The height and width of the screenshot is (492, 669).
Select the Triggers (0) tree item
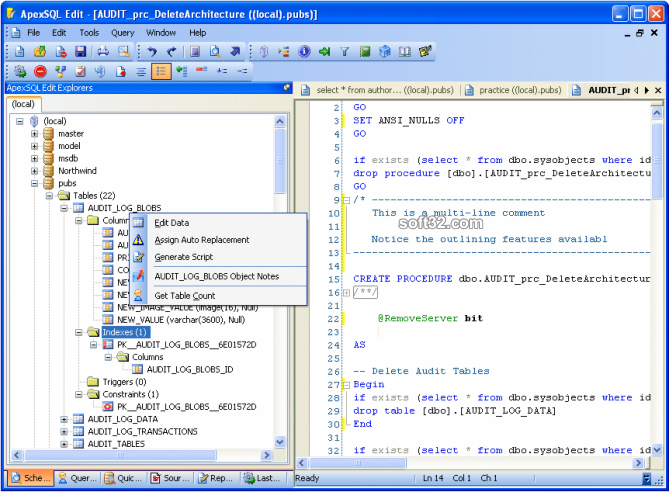(124, 381)
